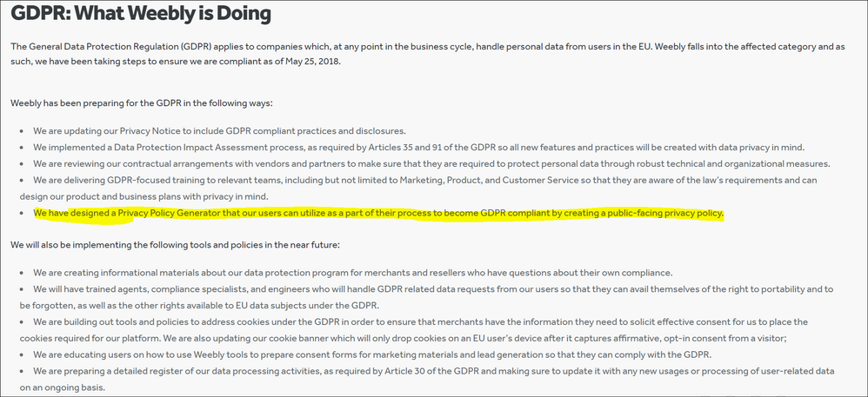Screen dimensions: 868x397
Task: Click the 'GDPR: What Weebly is Doing' heading
Action: pyautogui.click(x=141, y=15)
